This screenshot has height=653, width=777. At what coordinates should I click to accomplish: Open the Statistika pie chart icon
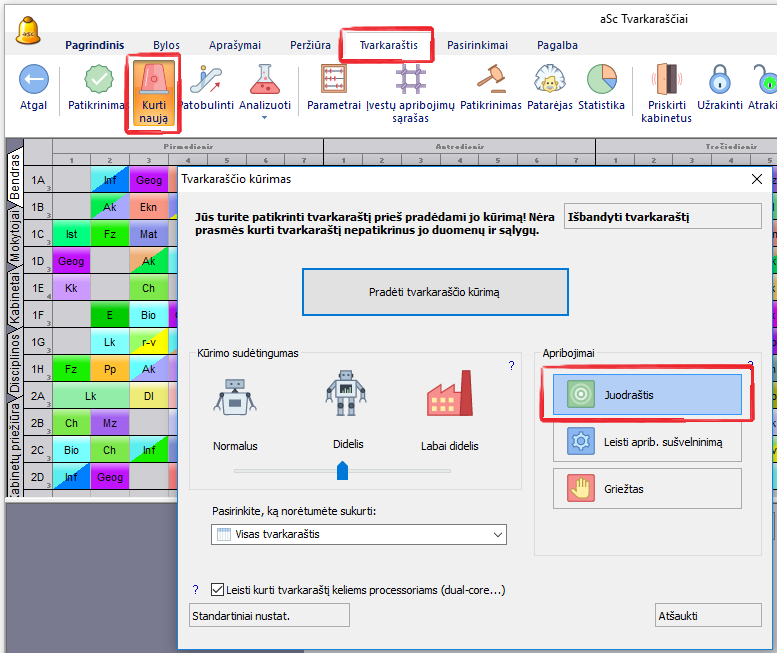(601, 79)
